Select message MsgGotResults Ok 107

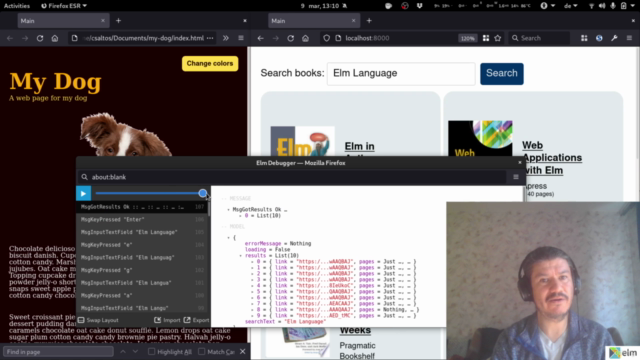click(142, 207)
